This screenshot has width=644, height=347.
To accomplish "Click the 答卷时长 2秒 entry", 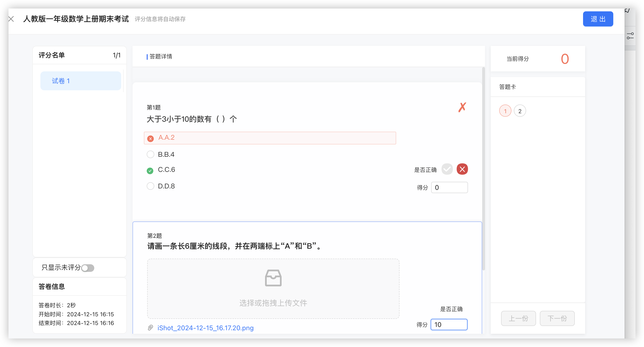I will [57, 305].
